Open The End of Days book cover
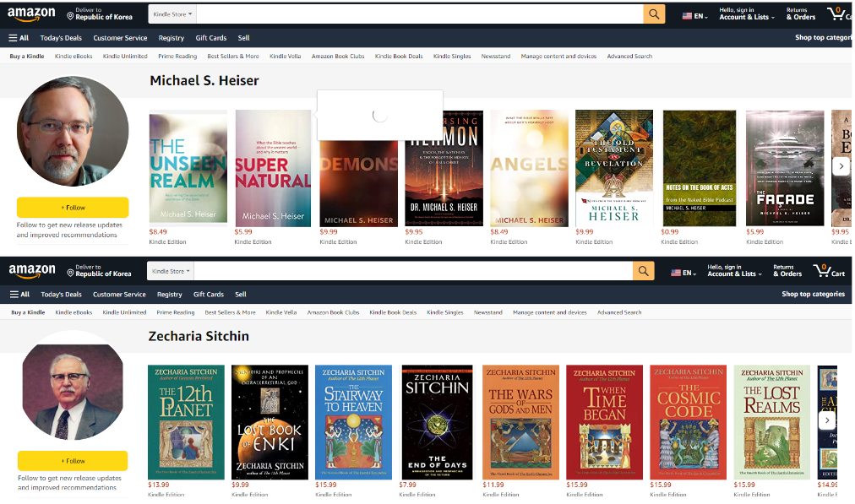Screen dimensions: 855x504 click(x=438, y=422)
